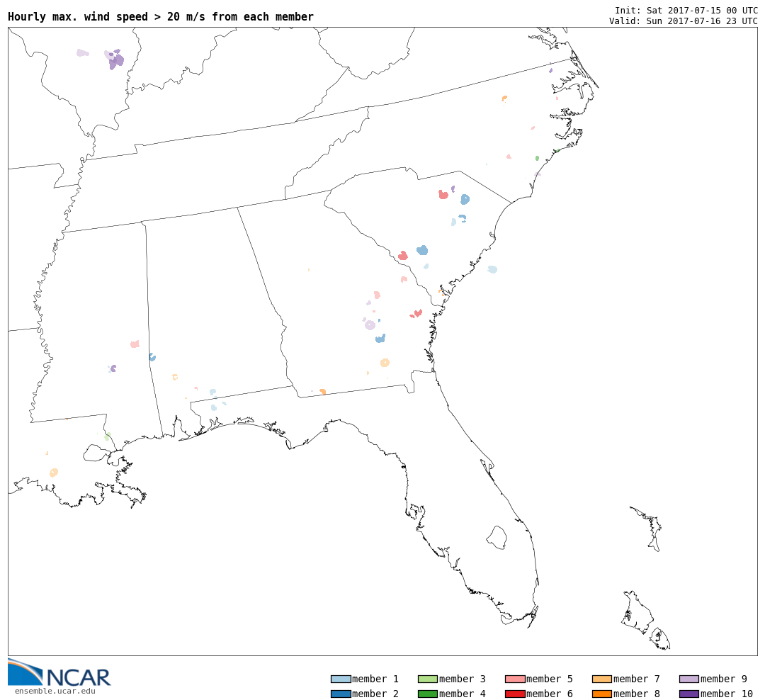765x700 pixels.
Task: Click the 'member 7' legend label
Action: tap(636, 679)
